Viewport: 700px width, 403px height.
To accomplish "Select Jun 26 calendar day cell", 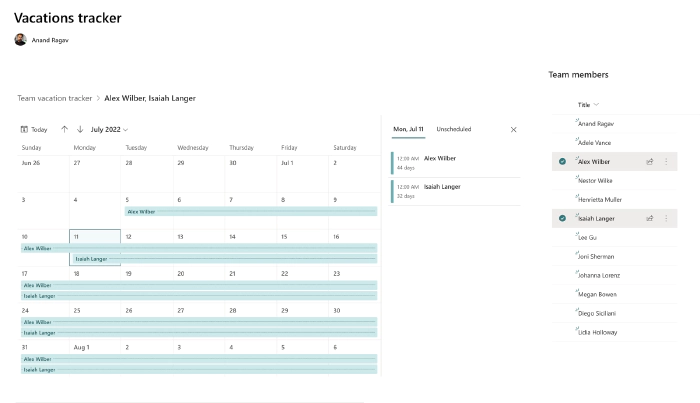I will (43, 174).
